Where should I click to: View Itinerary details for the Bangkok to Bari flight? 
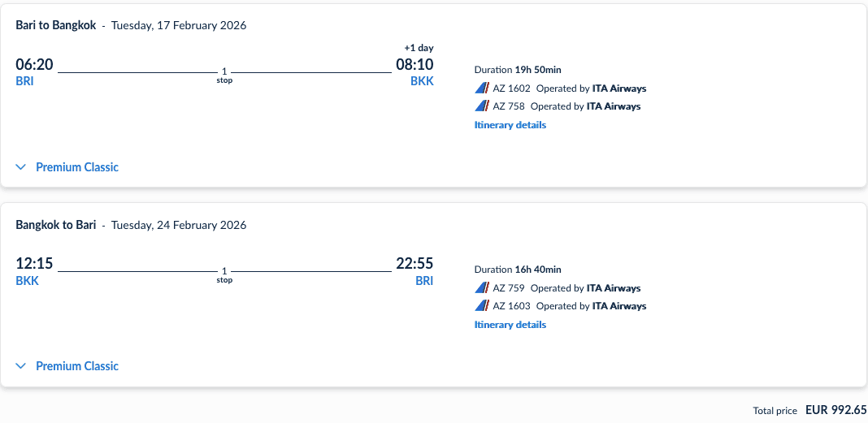510,325
